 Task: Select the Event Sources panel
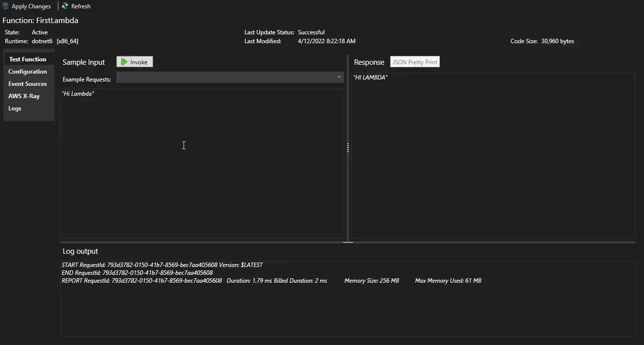(27, 83)
